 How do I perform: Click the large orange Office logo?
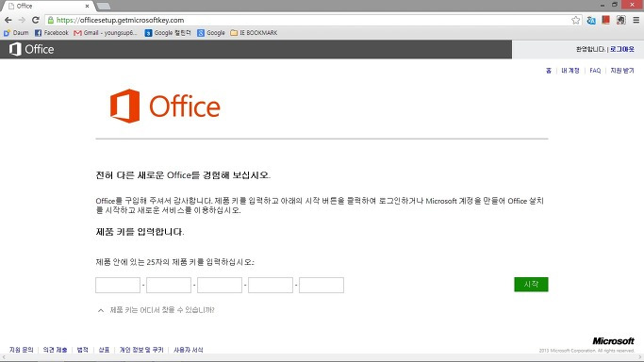tap(165, 106)
